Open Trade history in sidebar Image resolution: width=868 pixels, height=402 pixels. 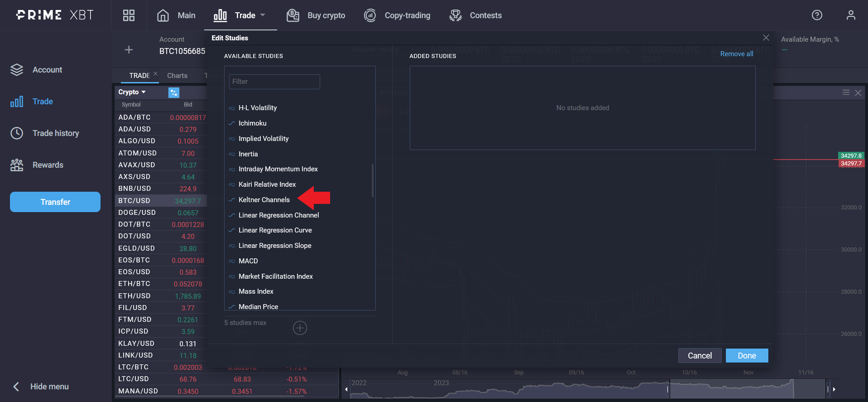coord(45,133)
